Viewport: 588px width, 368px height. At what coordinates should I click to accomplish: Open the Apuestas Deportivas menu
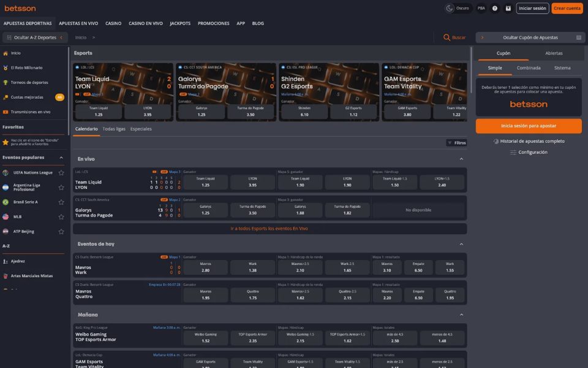28,23
